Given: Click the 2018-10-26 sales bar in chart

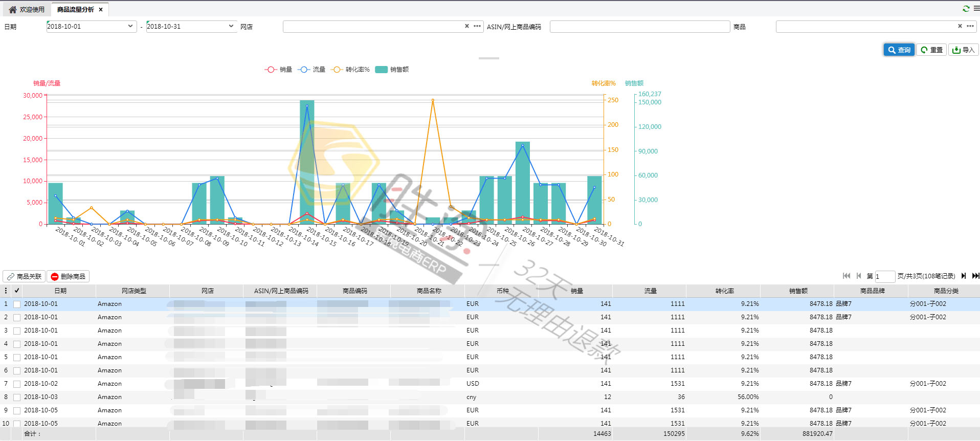Looking at the screenshot, I should 523,183.
